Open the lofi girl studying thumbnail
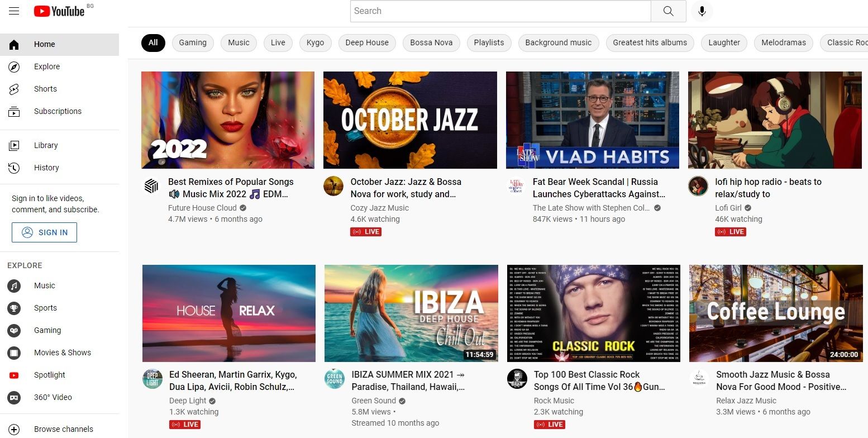Screen dimensions: 868x438 [775, 120]
